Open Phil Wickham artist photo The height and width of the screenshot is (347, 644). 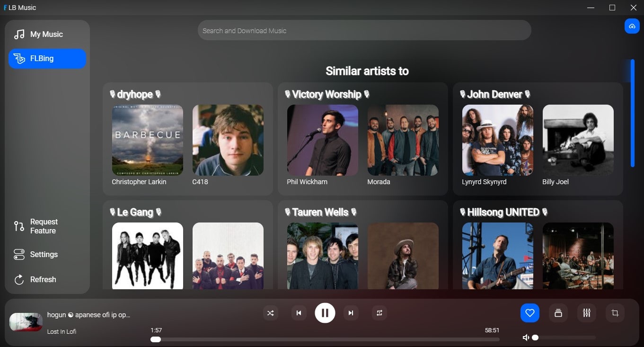[x=323, y=140]
